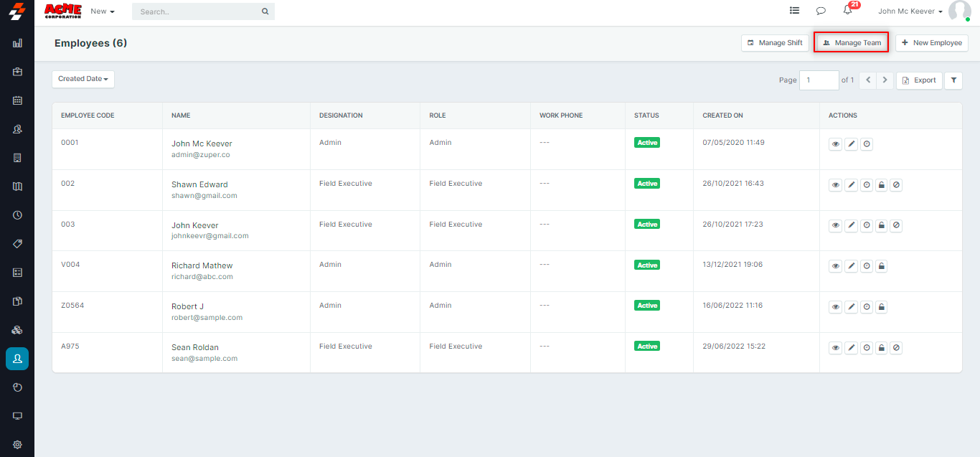Open the notifications bell icon
This screenshot has width=980, height=457.
point(847,11)
